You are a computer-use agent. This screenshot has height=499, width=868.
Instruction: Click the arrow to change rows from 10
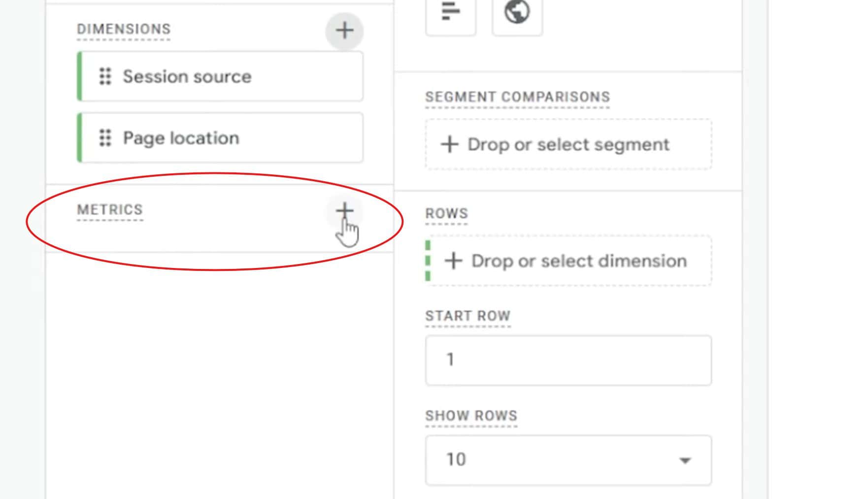tap(685, 461)
